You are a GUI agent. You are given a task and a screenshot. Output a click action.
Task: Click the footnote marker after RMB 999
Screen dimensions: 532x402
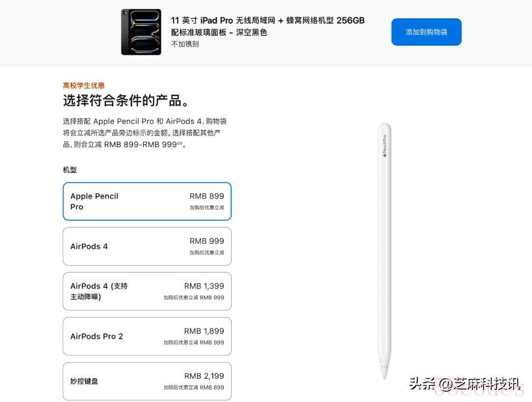point(180,143)
